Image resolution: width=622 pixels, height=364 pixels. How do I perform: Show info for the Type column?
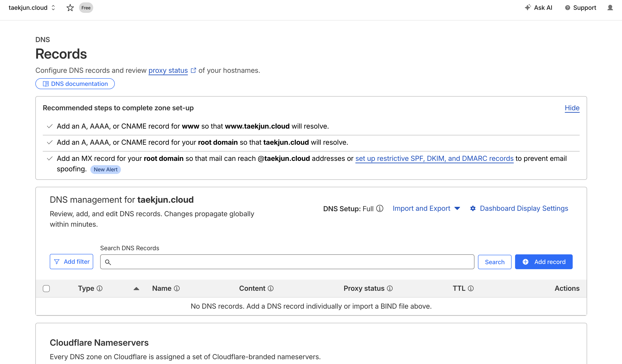[x=100, y=288]
